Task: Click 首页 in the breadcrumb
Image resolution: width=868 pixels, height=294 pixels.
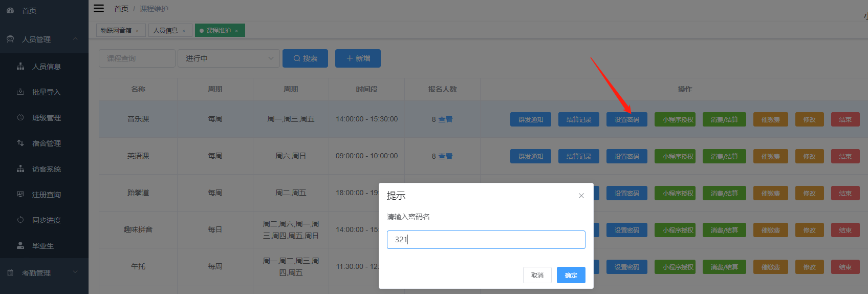Action: [x=121, y=9]
